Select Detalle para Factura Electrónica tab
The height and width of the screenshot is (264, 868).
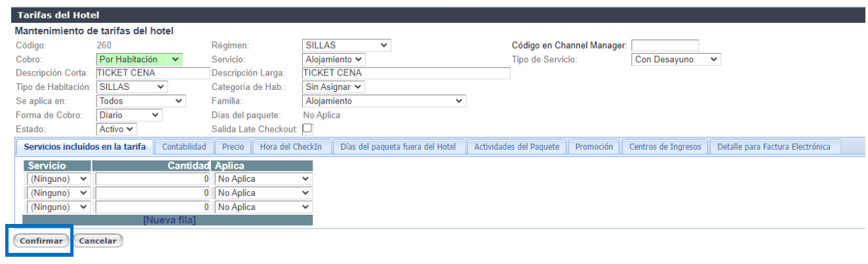click(773, 146)
